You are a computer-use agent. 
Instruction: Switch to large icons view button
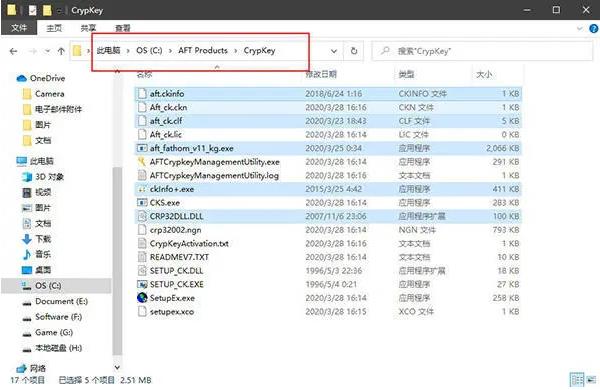(592, 380)
